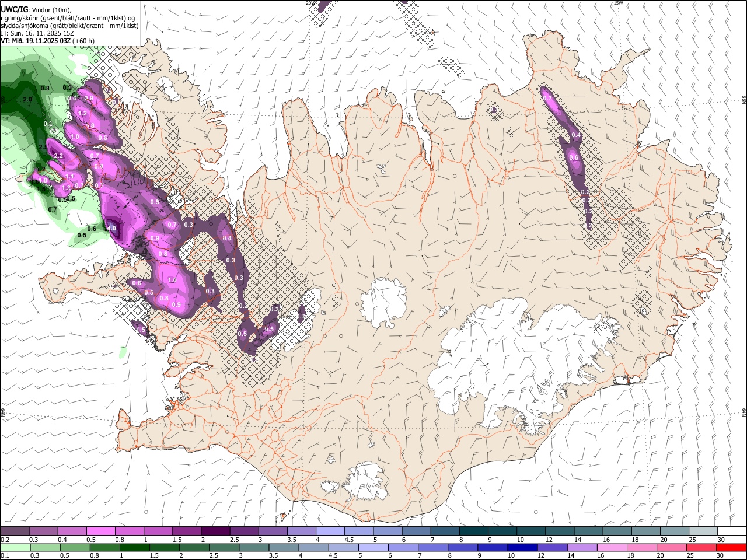Click the 'slydda/snjókoma' legend description line
Viewport: 747px width, 560px height.
coord(69,26)
